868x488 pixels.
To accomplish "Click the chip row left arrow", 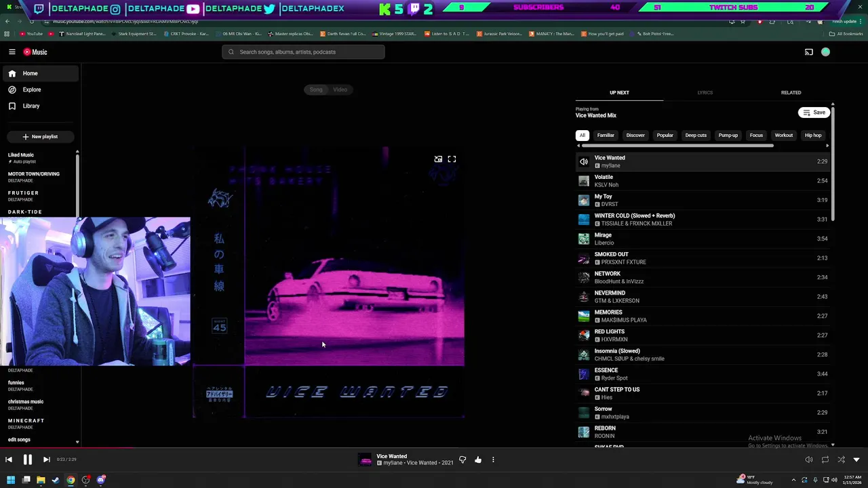I will coord(578,146).
